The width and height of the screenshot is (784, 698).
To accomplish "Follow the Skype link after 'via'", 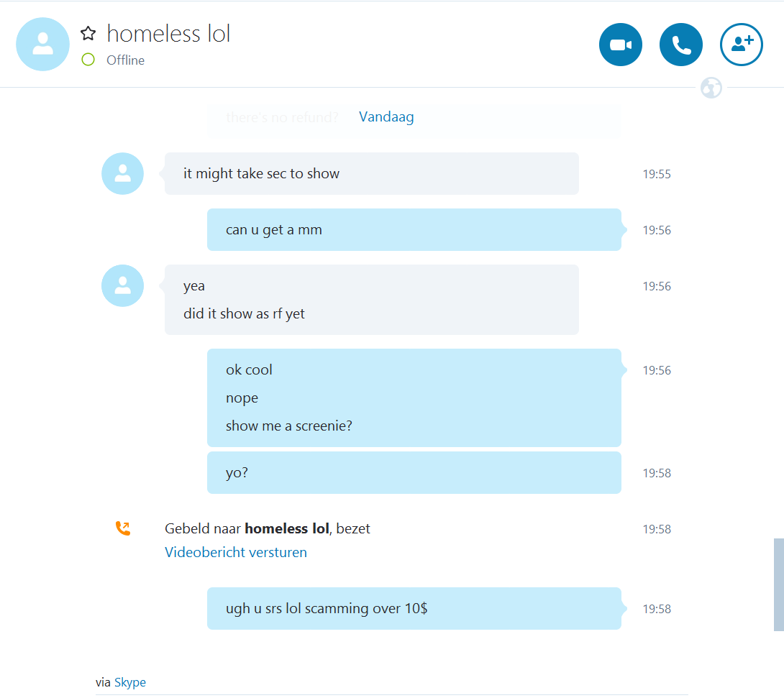I will pos(130,682).
